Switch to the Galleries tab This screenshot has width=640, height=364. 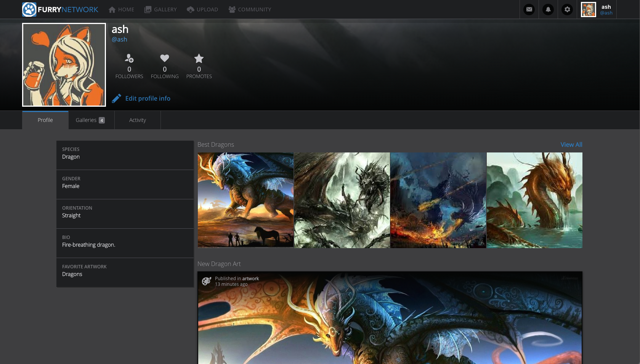click(90, 120)
